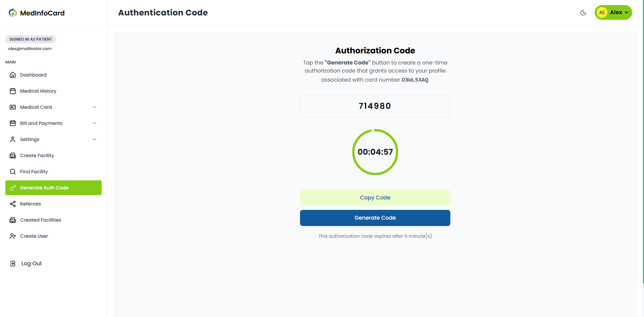Click the Medical History calendar icon
This screenshot has height=317, width=644.
click(13, 91)
